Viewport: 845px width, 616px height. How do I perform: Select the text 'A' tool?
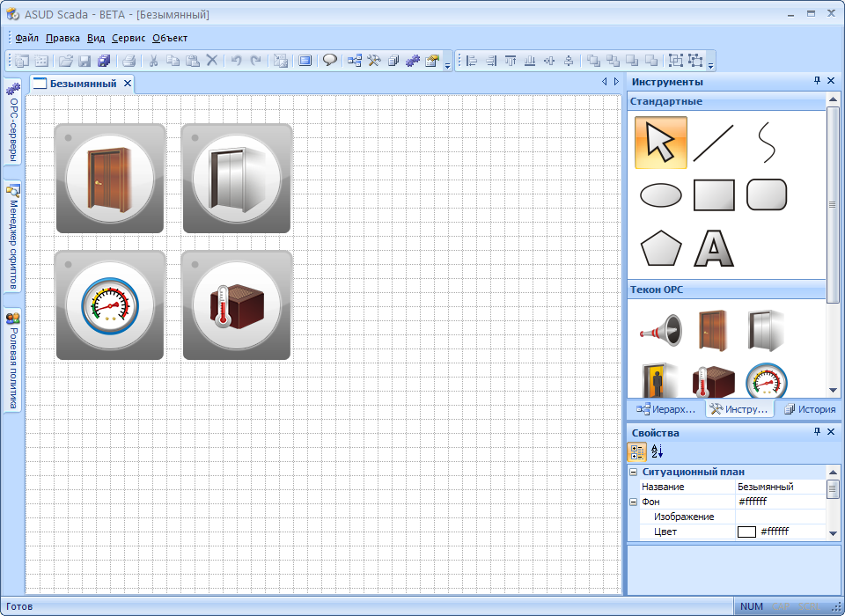(x=714, y=249)
